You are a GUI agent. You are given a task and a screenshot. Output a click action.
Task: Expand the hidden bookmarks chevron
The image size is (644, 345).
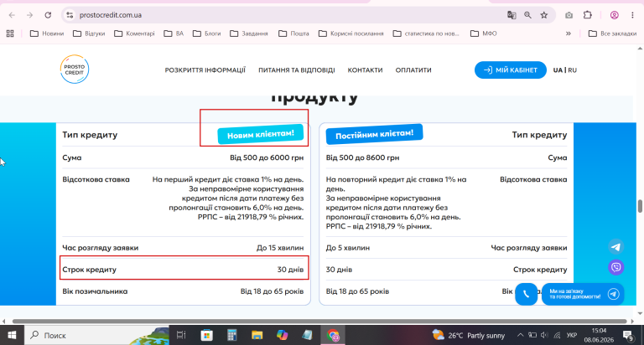coord(569,33)
